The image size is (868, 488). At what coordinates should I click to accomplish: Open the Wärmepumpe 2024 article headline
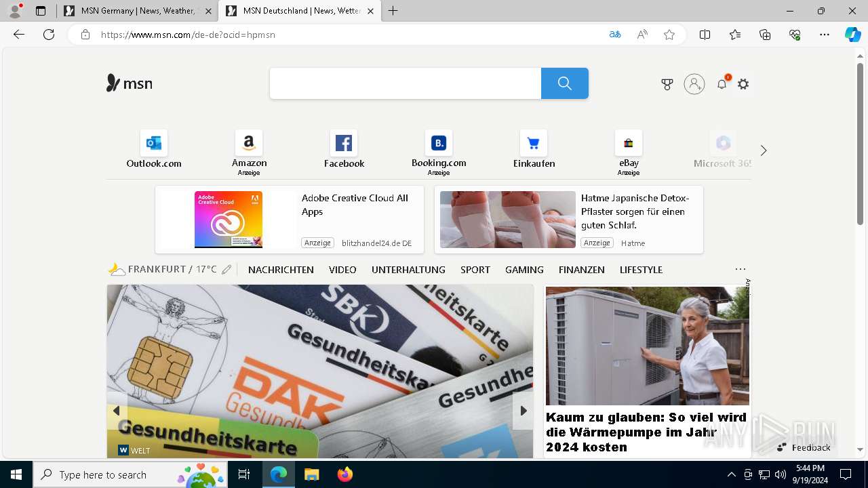click(x=646, y=432)
